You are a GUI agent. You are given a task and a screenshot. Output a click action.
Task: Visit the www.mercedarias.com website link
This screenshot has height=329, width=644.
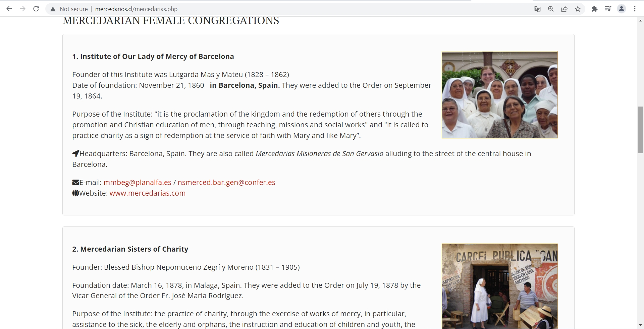pyautogui.click(x=148, y=193)
